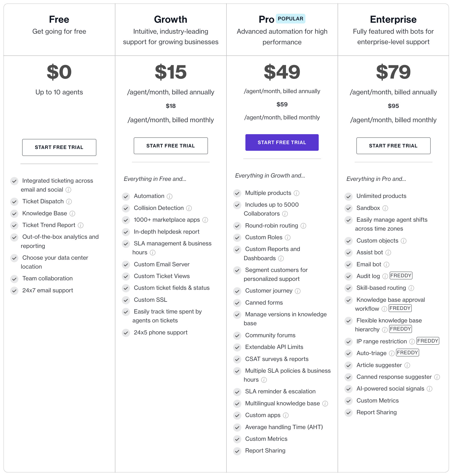Click info icon beside Collision Detection
Image resolution: width=452 pixels, height=476 pixels.
pyautogui.click(x=189, y=208)
